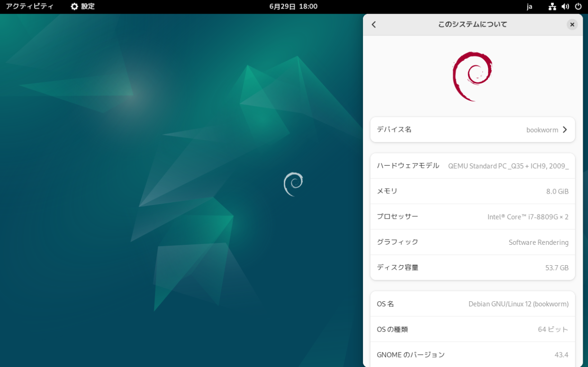
Task: Click the Debian swirl logo in the About panel
Action: click(472, 75)
